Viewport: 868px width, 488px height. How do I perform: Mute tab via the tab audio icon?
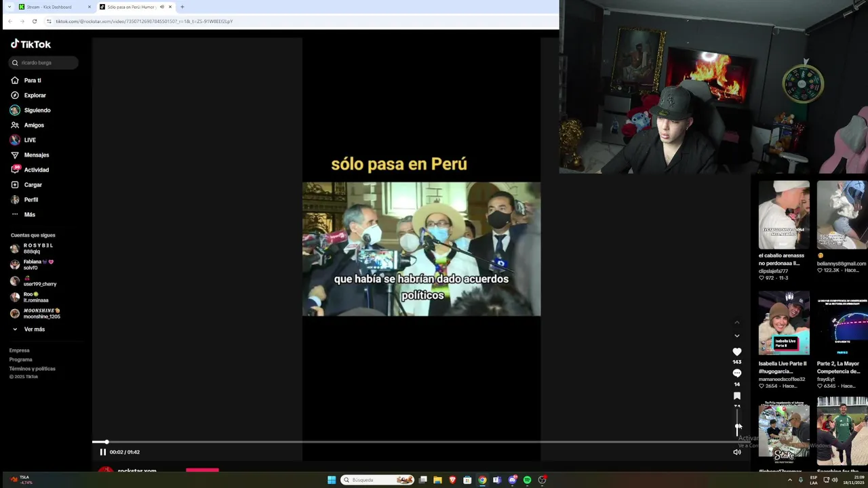(x=162, y=7)
